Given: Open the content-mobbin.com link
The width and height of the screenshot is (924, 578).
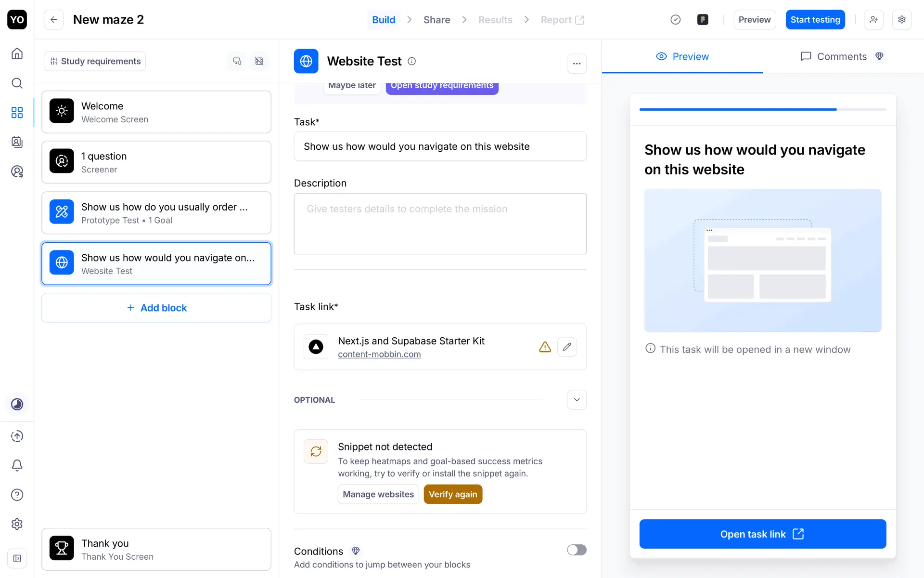Looking at the screenshot, I should tap(379, 355).
